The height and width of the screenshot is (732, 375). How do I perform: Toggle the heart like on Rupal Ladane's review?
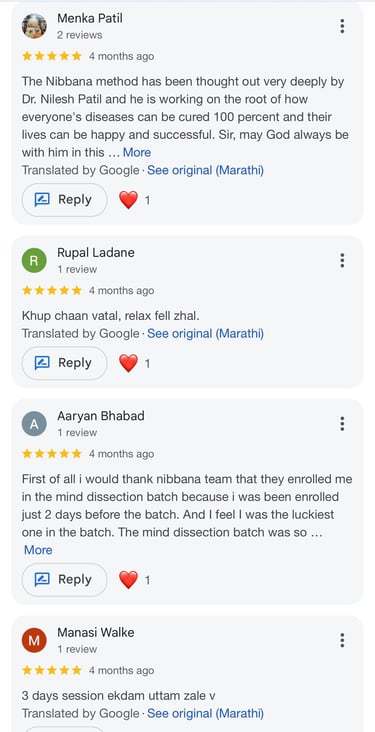point(128,364)
